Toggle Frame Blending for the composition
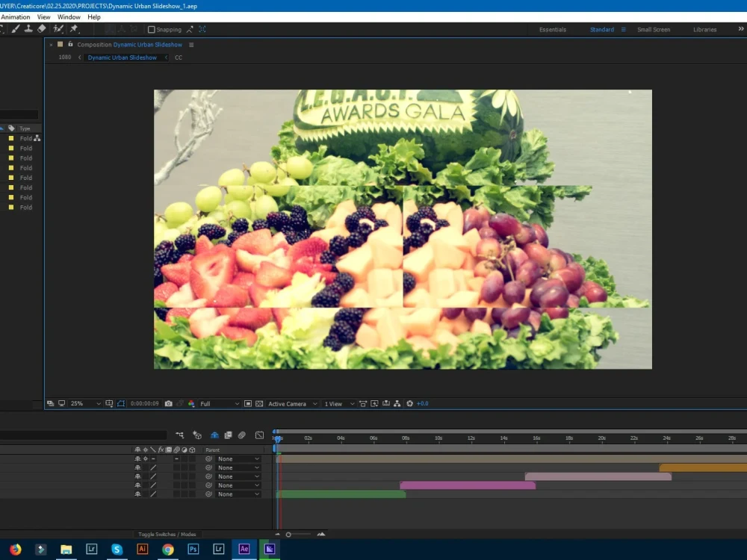 (228, 435)
